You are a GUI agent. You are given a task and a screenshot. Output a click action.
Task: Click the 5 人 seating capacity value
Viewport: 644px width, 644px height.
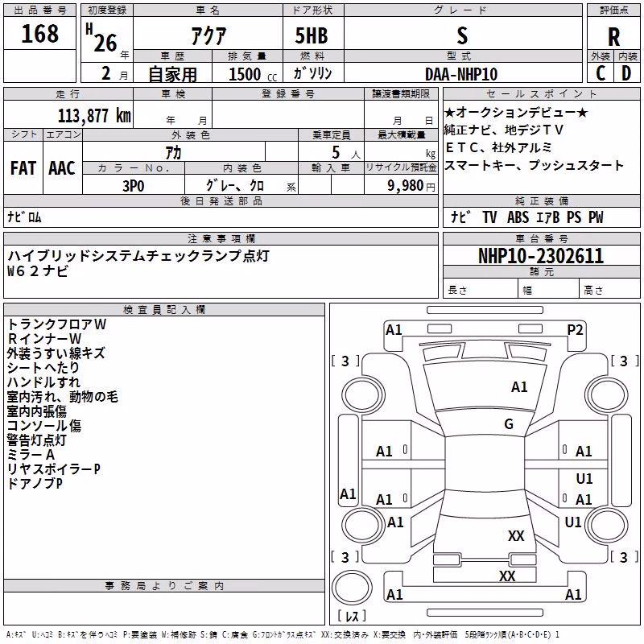[x=346, y=153]
